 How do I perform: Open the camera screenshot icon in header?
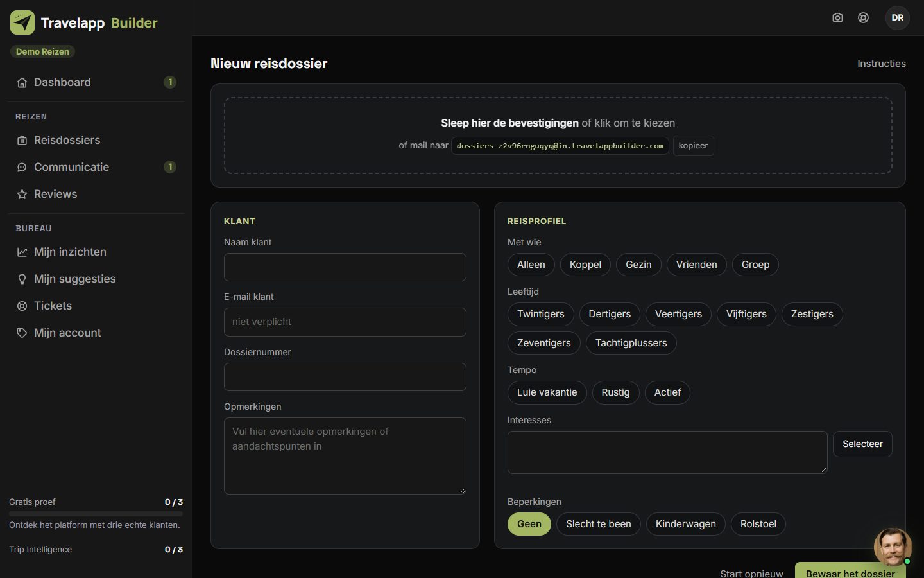837,17
